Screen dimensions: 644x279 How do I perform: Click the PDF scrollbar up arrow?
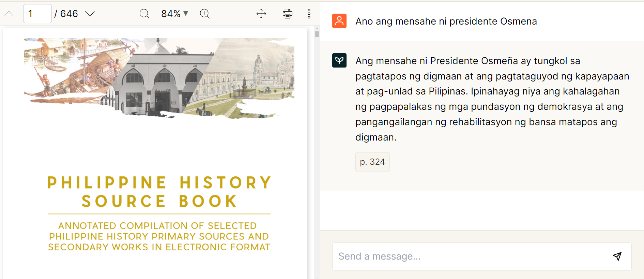[317, 29]
